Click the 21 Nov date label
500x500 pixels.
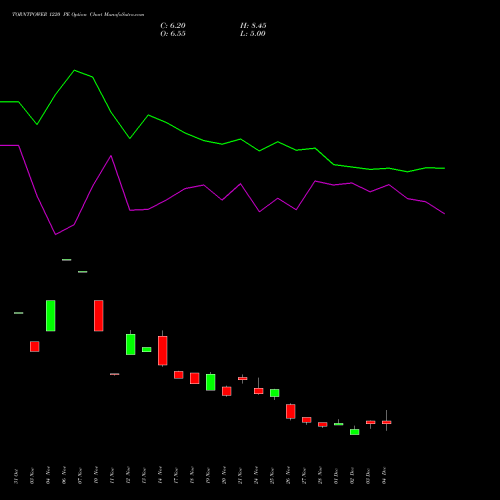click(240, 476)
